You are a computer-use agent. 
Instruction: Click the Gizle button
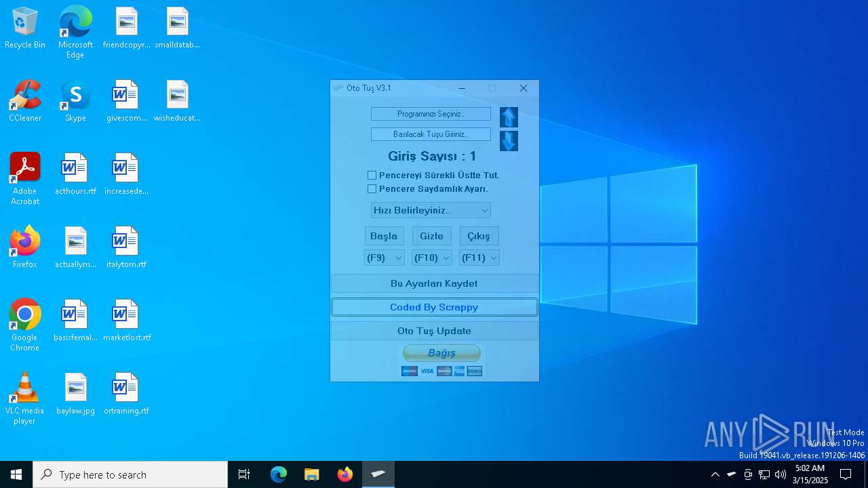(431, 236)
